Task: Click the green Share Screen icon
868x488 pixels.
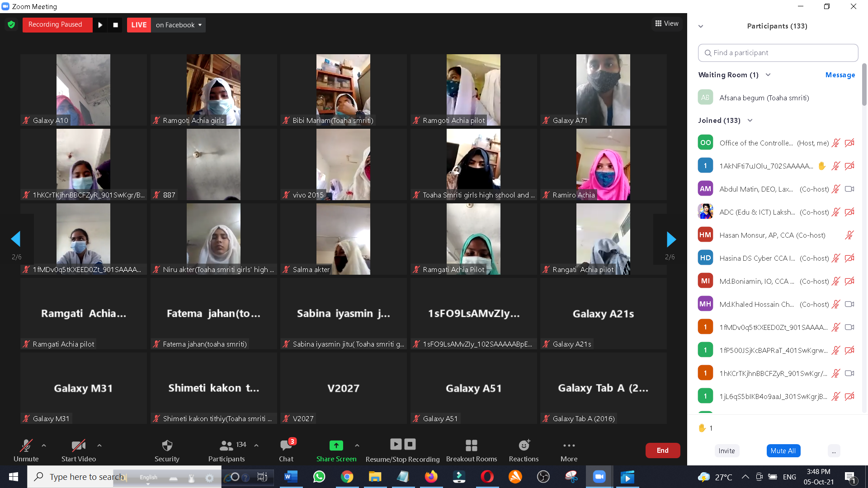Action: click(x=336, y=446)
